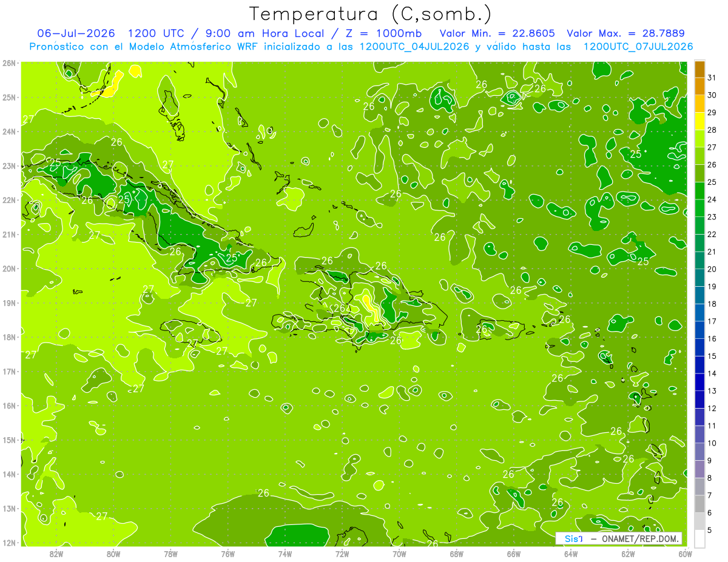Viewport: 728px width, 562px height.
Task: Click the '1200UTC_04JUL2026' initialization time
Action: (414, 47)
